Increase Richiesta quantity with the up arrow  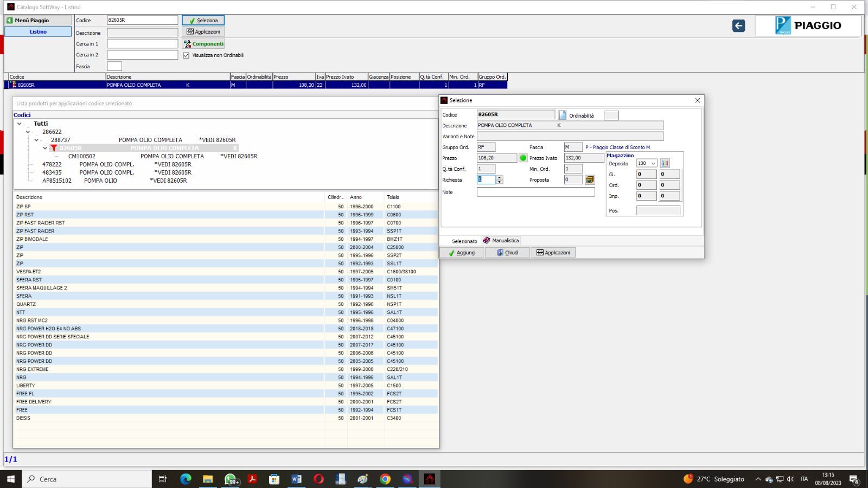[499, 177]
